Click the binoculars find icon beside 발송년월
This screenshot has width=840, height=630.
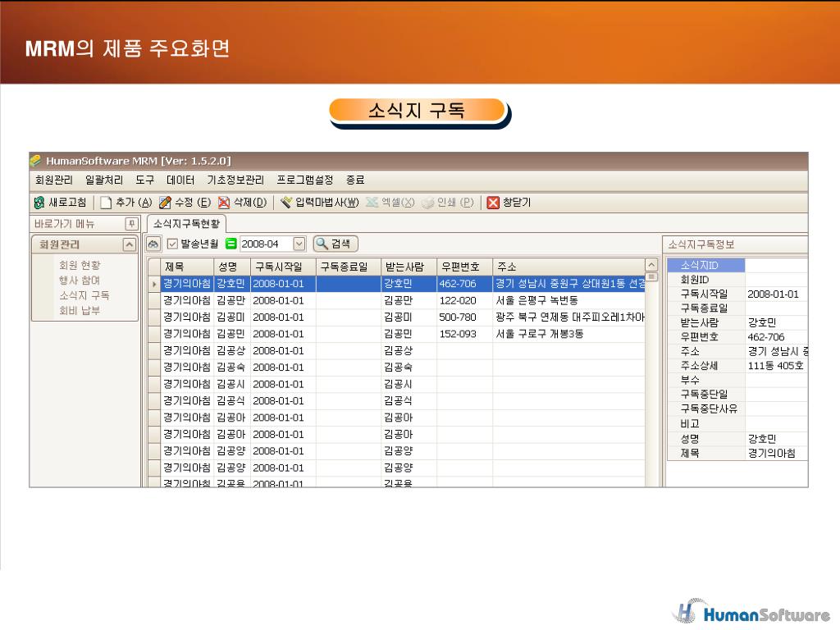[x=153, y=244]
